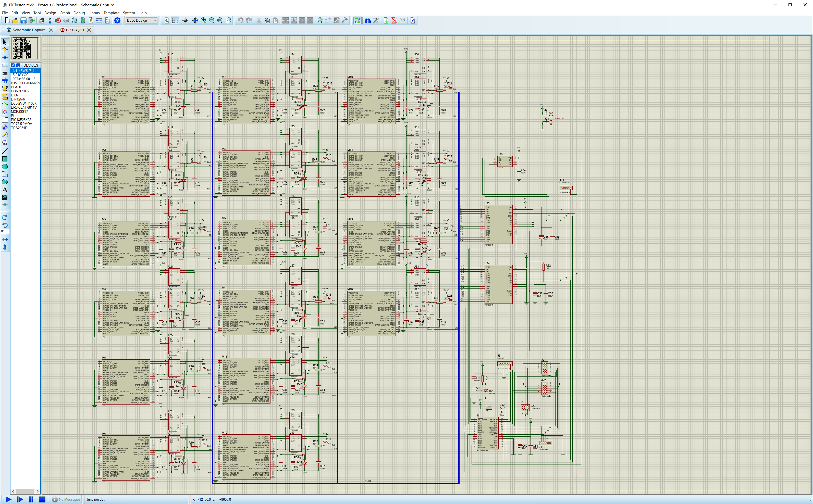Select the Terminals Mode tool
813x504 pixels.
[x=5, y=97]
